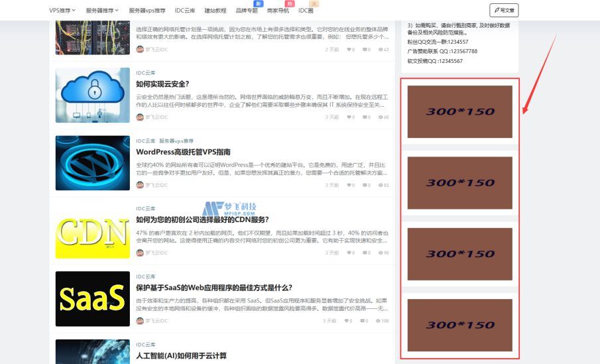Open the 商家导航 nav menu item

pyautogui.click(x=278, y=11)
